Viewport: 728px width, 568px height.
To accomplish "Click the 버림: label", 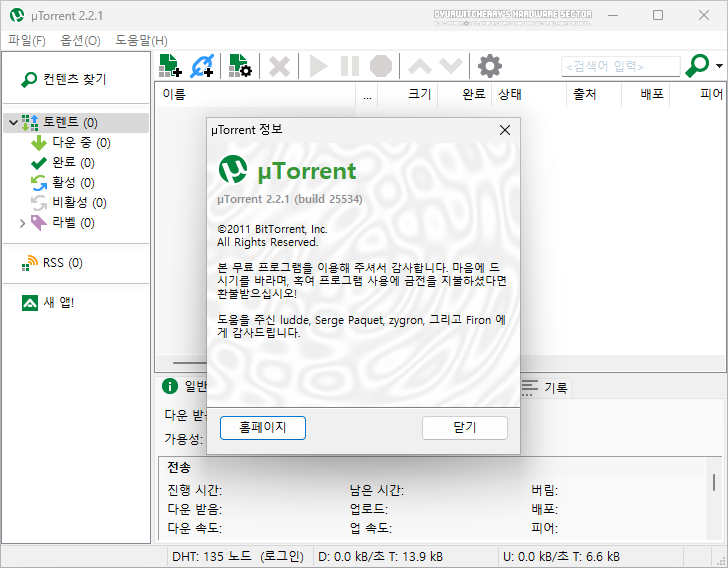I will (x=544, y=490).
